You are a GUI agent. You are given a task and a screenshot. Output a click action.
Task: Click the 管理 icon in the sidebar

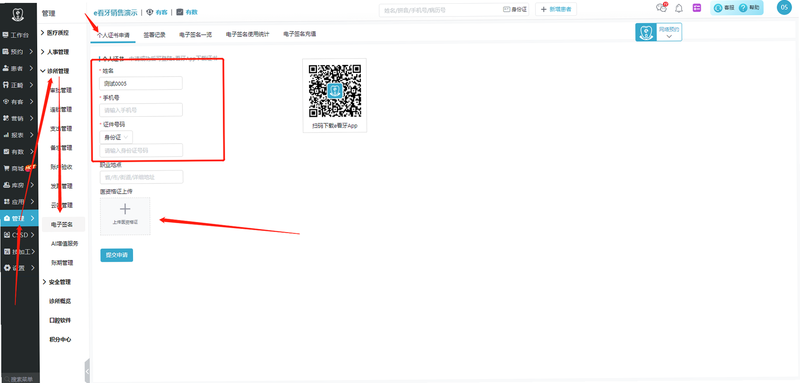coord(6,218)
